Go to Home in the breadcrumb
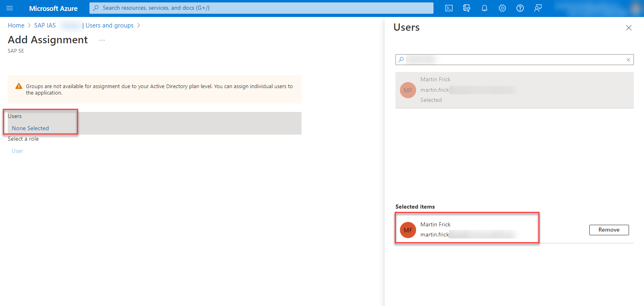The image size is (644, 306). click(16, 25)
